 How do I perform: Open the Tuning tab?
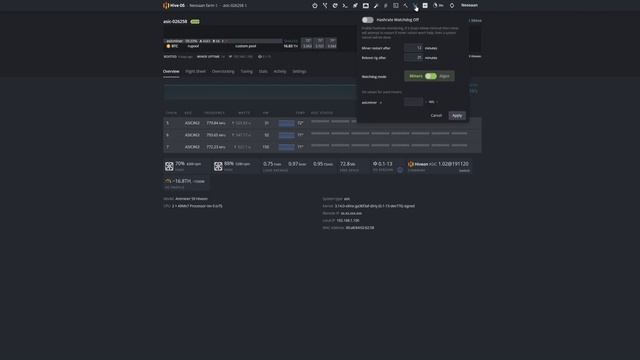point(247,71)
